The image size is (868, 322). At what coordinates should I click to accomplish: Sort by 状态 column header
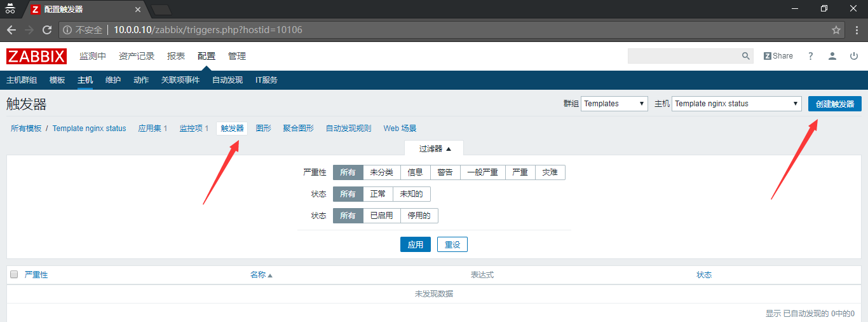704,275
